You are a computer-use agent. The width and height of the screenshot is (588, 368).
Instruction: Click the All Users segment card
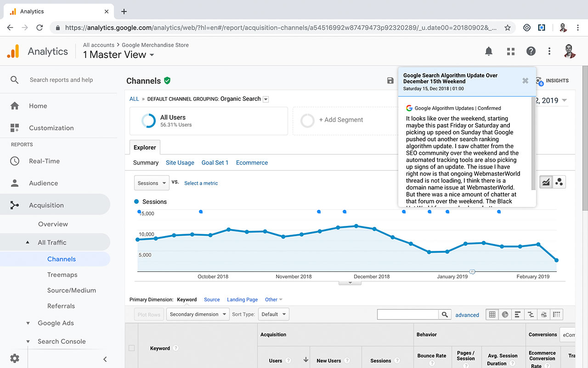pyautogui.click(x=209, y=121)
